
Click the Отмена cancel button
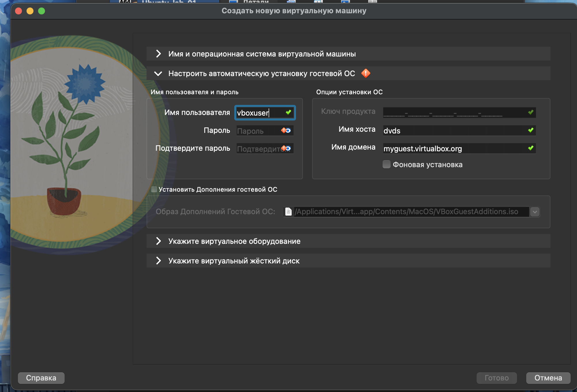tap(548, 378)
